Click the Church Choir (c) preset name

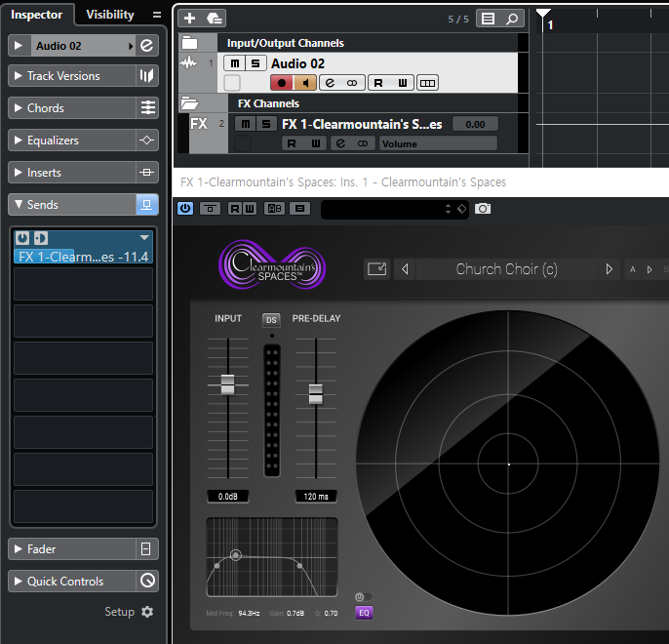(x=506, y=269)
